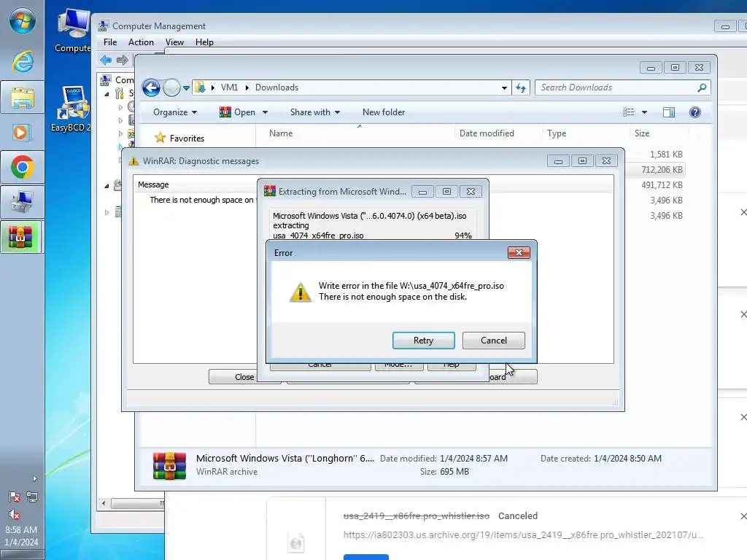Dismiss the canceled usa_2419 download entry
The image size is (747, 560).
(x=743, y=516)
